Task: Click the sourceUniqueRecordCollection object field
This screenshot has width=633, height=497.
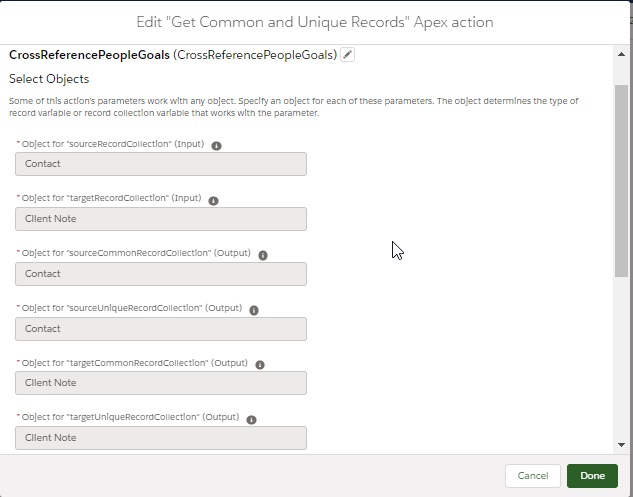Action: [161, 328]
